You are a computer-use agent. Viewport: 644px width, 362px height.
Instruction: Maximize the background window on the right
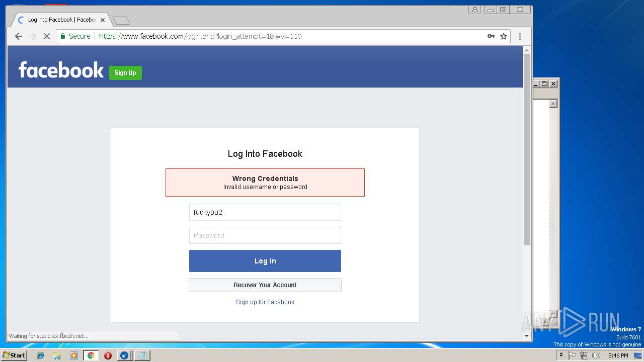click(x=544, y=84)
